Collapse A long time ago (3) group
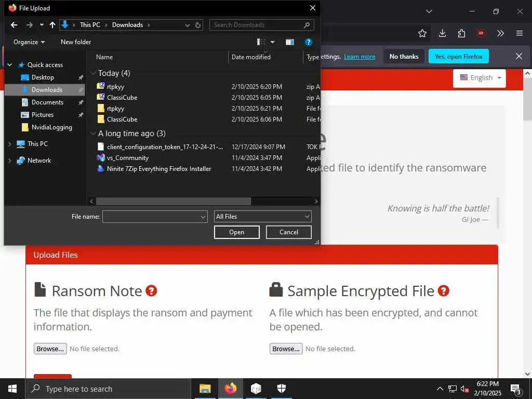Image resolution: width=532 pixels, height=399 pixels. (x=93, y=134)
